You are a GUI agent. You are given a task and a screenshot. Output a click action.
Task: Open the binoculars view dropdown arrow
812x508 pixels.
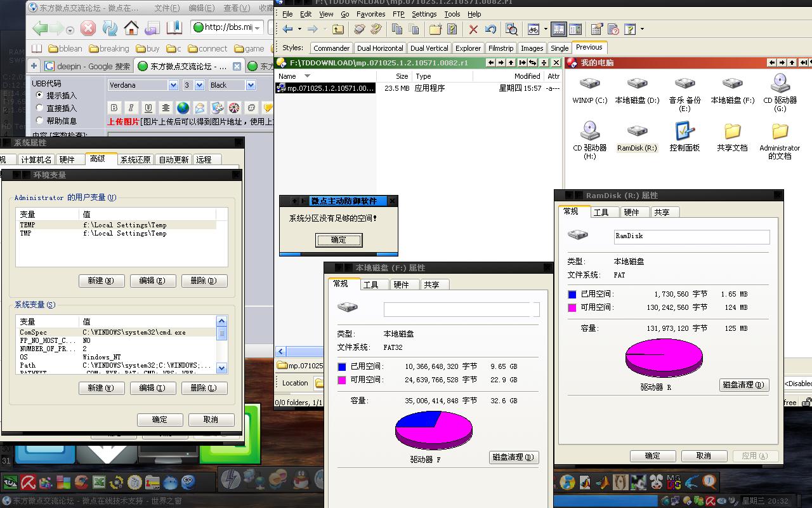click(545, 29)
